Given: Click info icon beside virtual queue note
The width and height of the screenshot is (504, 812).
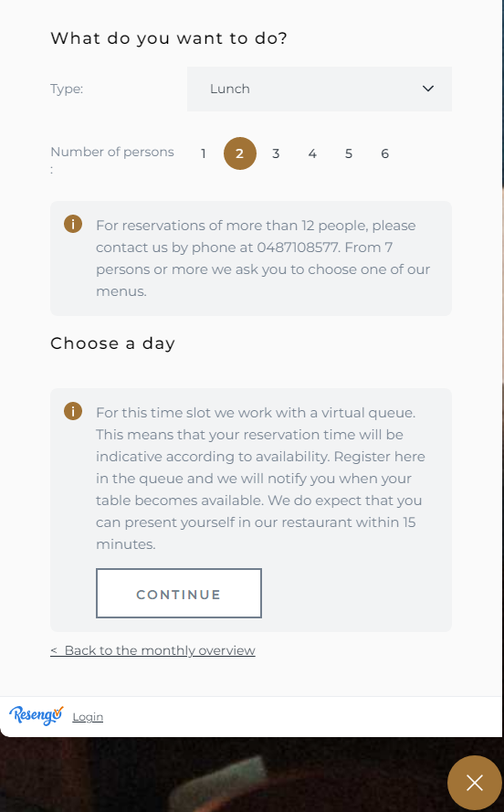Looking at the screenshot, I should pyautogui.click(x=73, y=411).
